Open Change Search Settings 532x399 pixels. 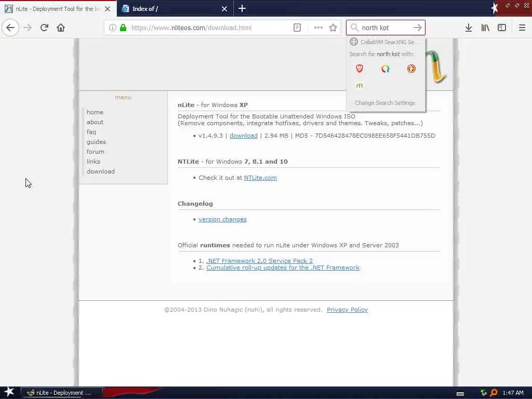pos(385,103)
